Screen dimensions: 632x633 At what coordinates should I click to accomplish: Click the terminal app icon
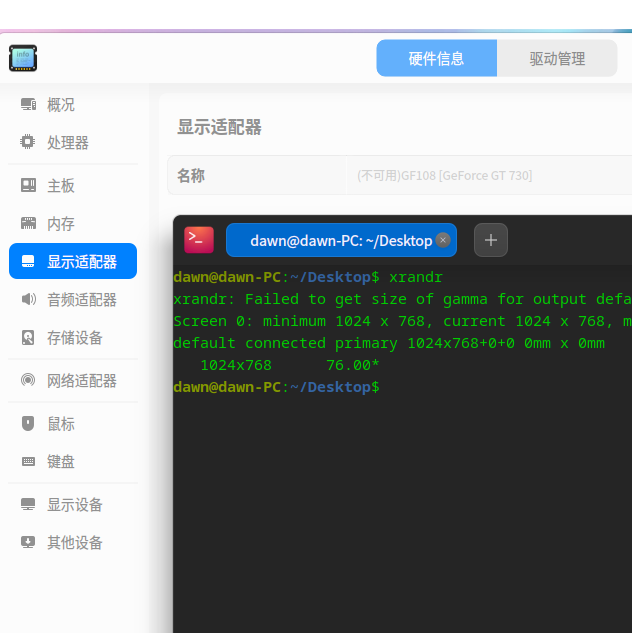pyautogui.click(x=199, y=240)
